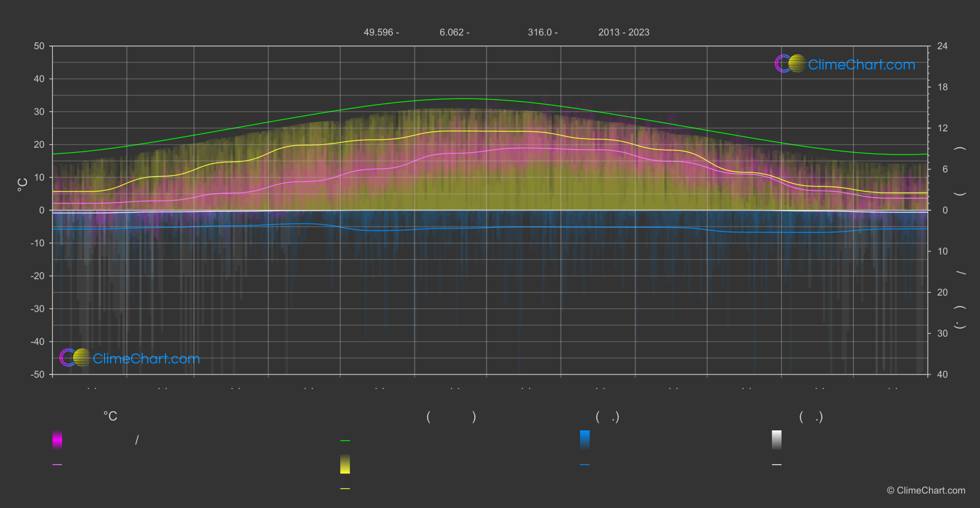Click the green line legend marker
The height and width of the screenshot is (508, 980).
tap(345, 441)
